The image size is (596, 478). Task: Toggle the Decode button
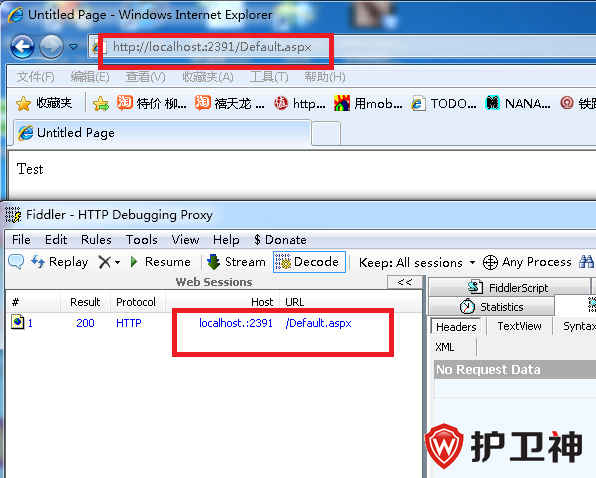click(x=309, y=262)
